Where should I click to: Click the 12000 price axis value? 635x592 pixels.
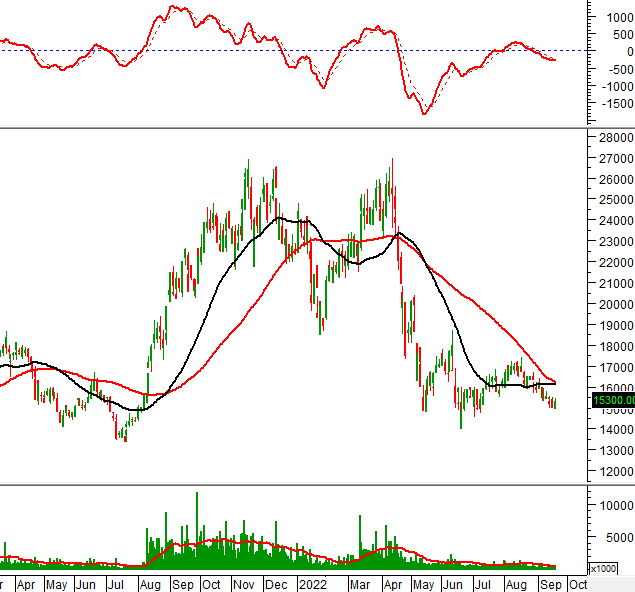[616, 472]
